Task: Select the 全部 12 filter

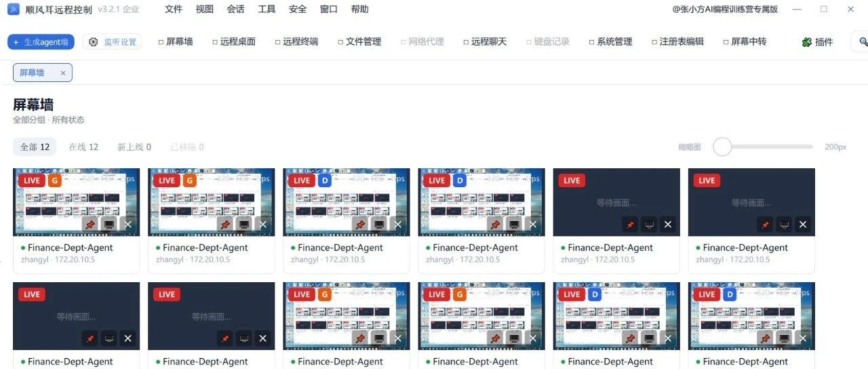Action: tap(35, 147)
